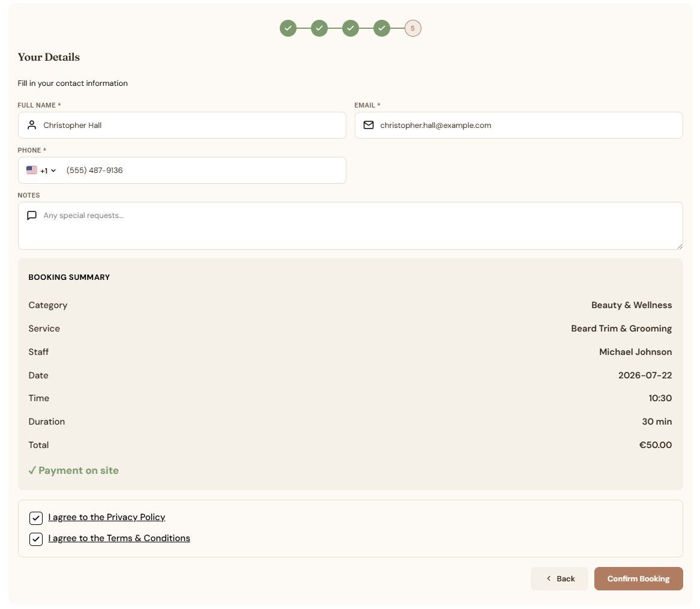Click the 'Your Details' heading
700x609 pixels.
49,57
